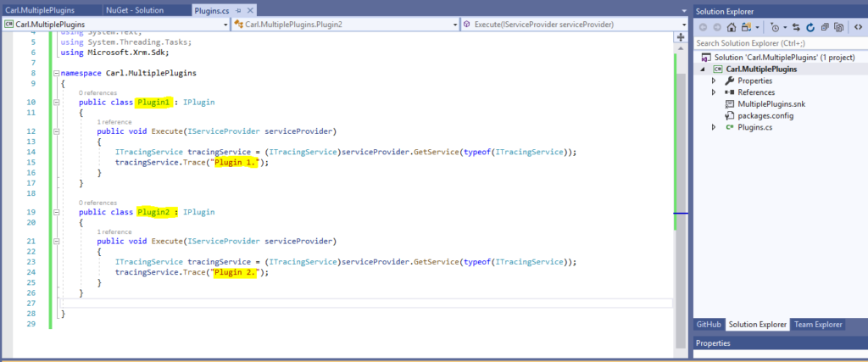Viewport: 868px width, 362px height.
Task: Open the project navigation dropdown
Action: [225, 25]
